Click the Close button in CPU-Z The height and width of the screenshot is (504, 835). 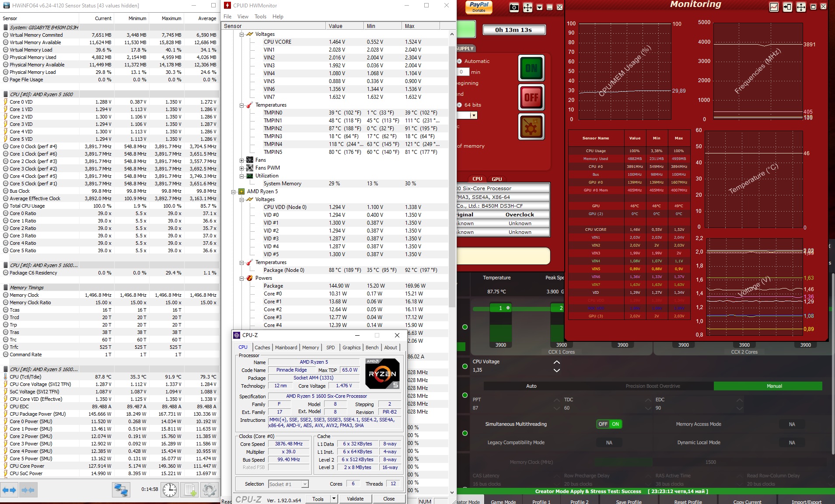(x=389, y=499)
